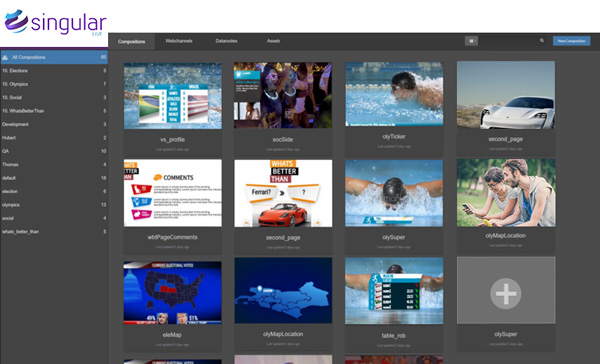Open the socSide composition thumbnail
Image resolution: width=600 pixels, height=364 pixels.
point(283,95)
